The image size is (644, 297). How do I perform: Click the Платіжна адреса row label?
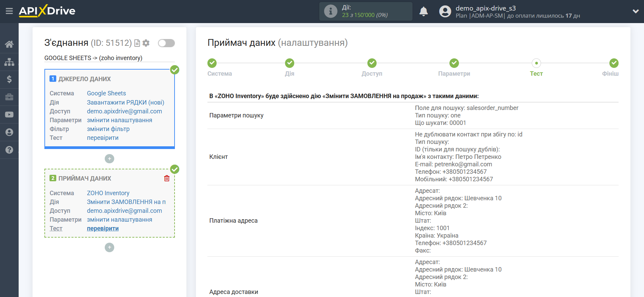coord(234,221)
